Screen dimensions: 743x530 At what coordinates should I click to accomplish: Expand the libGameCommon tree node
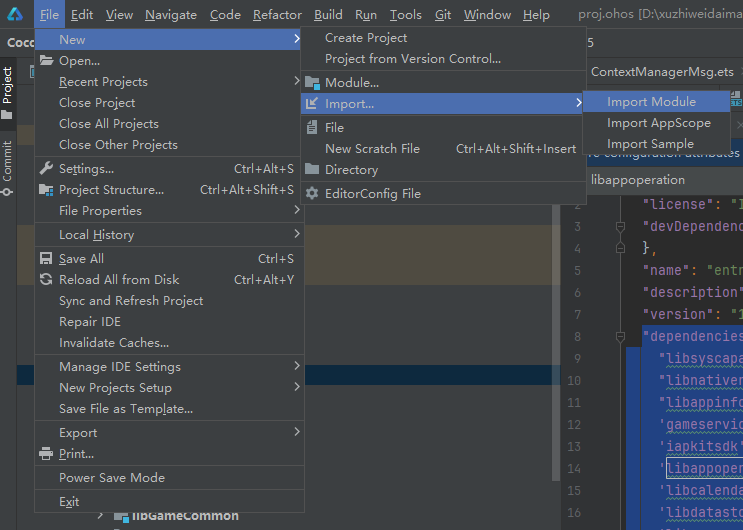100,515
